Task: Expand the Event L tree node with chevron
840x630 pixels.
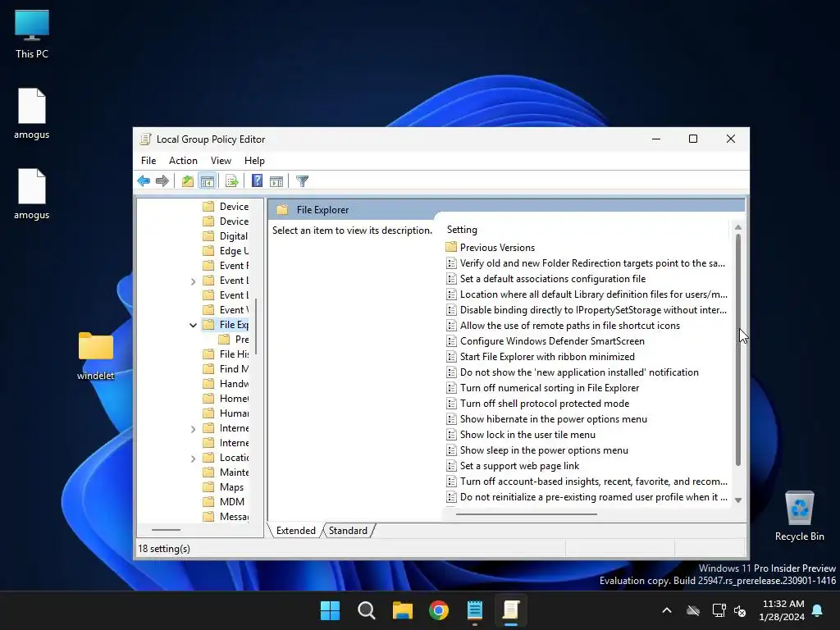Action: (x=193, y=281)
